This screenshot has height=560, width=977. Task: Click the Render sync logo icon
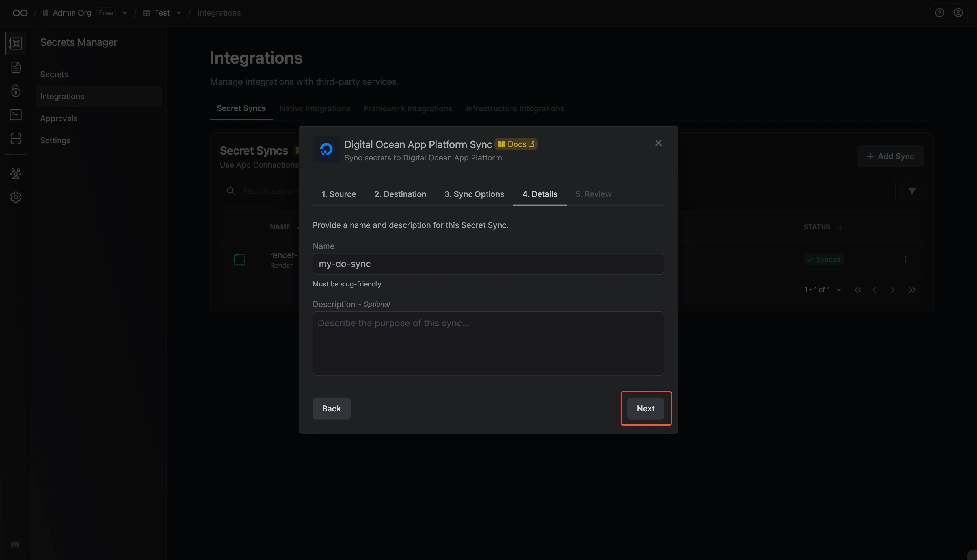pyautogui.click(x=239, y=260)
